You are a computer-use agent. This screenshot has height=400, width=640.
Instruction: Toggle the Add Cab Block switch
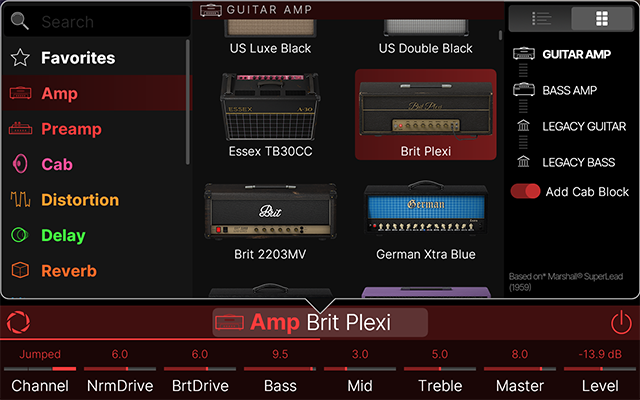pos(525,191)
